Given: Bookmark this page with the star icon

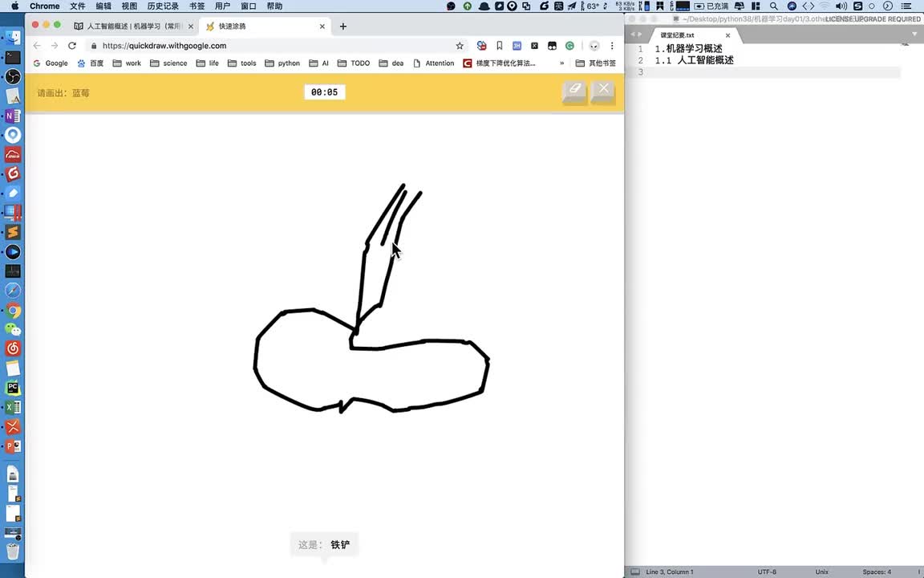Looking at the screenshot, I should click(460, 46).
